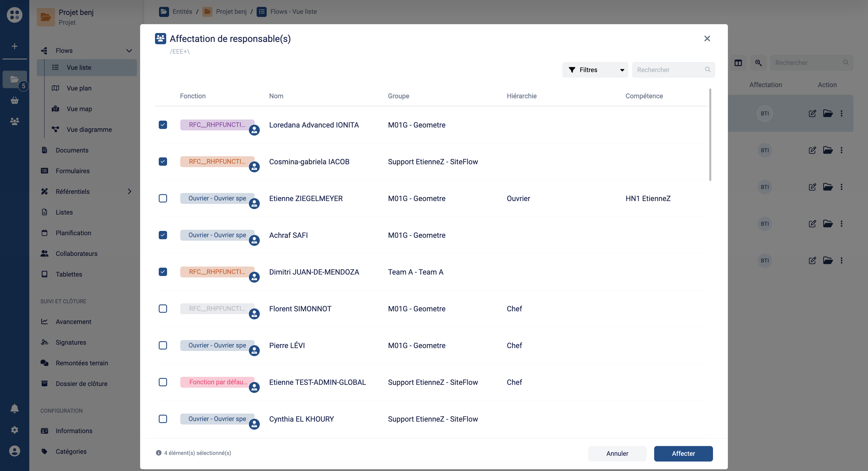Click the plus icon in left rail

coord(14,46)
